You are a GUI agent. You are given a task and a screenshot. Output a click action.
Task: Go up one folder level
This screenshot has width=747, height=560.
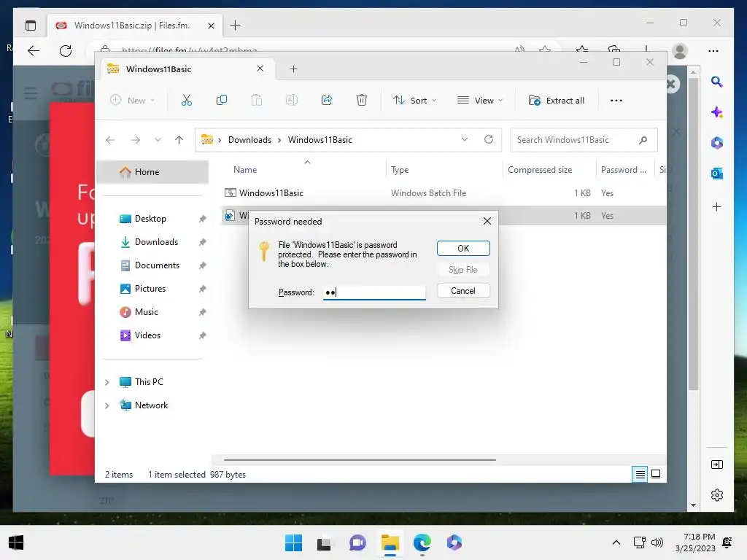tap(179, 139)
